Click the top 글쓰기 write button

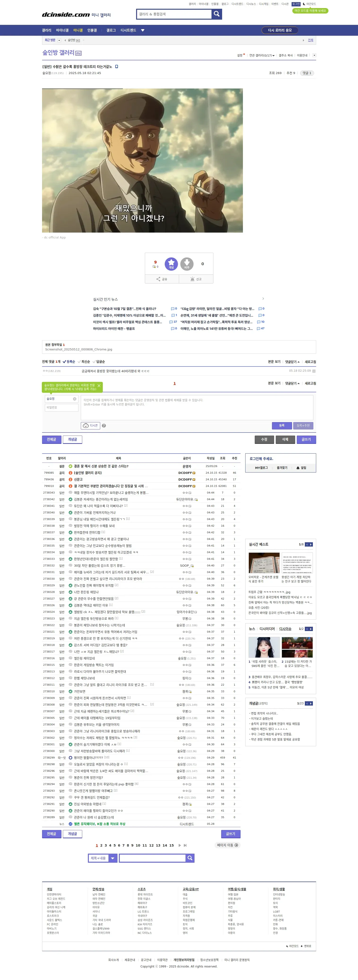tap(306, 439)
